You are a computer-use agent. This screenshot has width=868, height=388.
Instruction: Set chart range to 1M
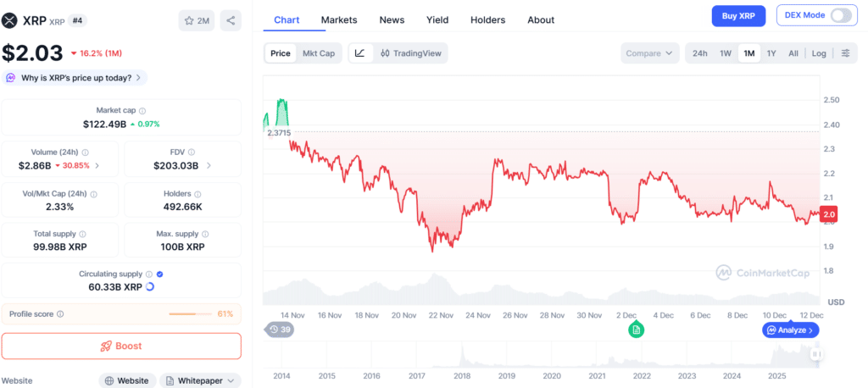749,53
